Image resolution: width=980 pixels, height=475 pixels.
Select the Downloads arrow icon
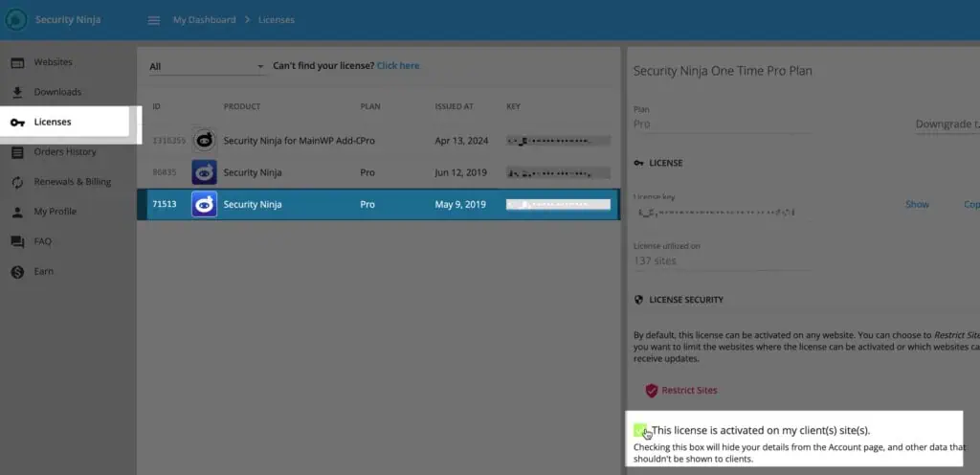(x=17, y=93)
